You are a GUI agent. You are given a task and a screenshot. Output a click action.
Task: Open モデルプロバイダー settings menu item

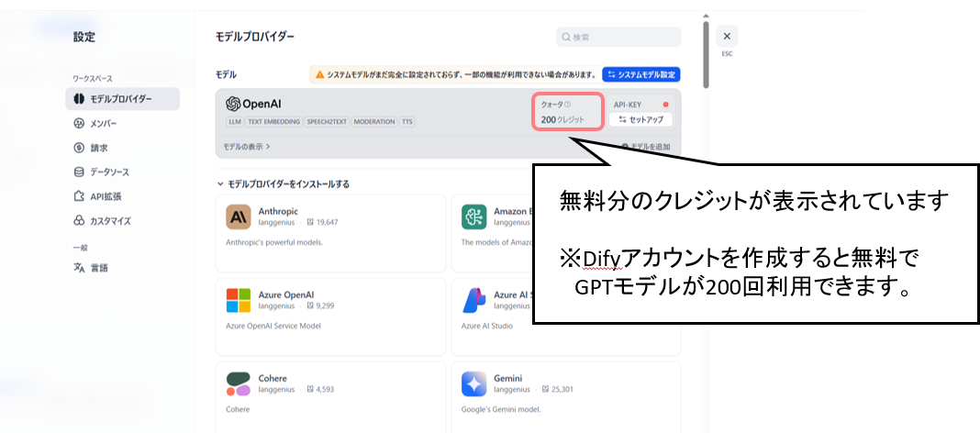pyautogui.click(x=123, y=99)
